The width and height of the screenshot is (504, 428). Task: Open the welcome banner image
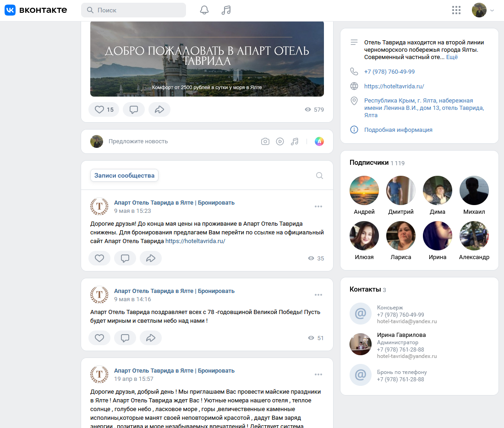point(207,59)
